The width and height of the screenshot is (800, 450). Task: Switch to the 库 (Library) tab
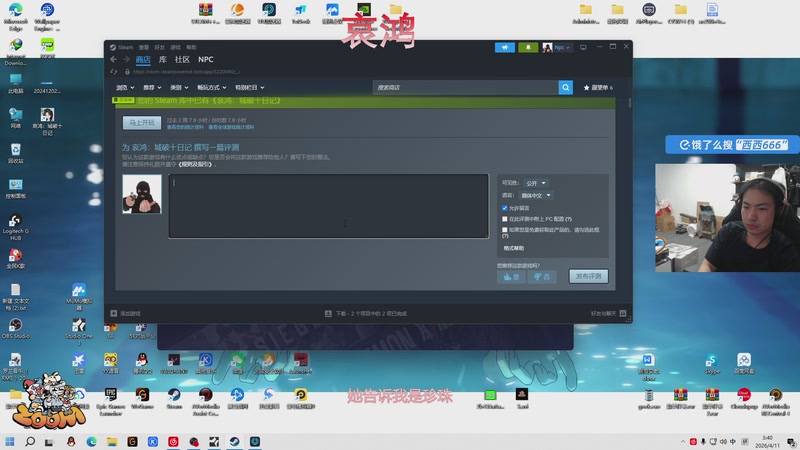coord(163,60)
